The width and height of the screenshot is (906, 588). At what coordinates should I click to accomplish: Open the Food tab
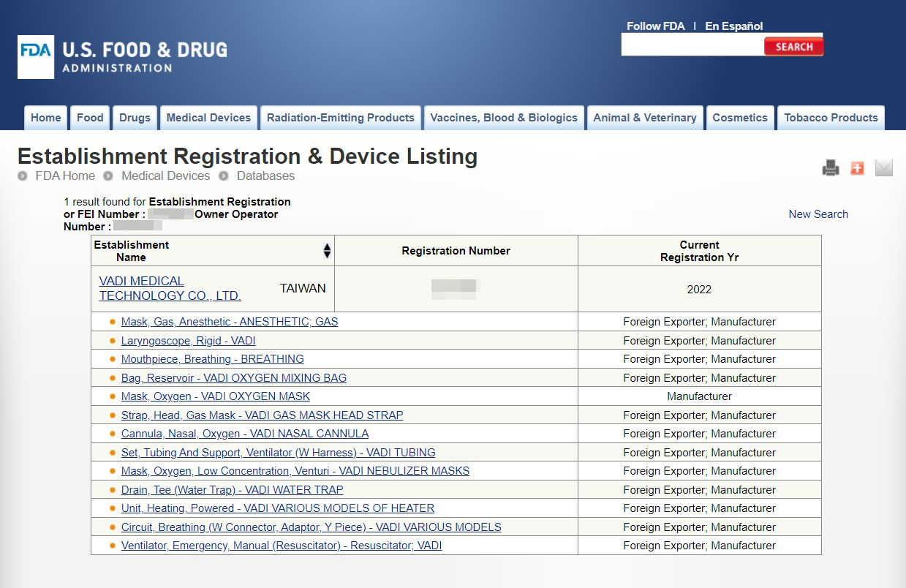tap(90, 118)
